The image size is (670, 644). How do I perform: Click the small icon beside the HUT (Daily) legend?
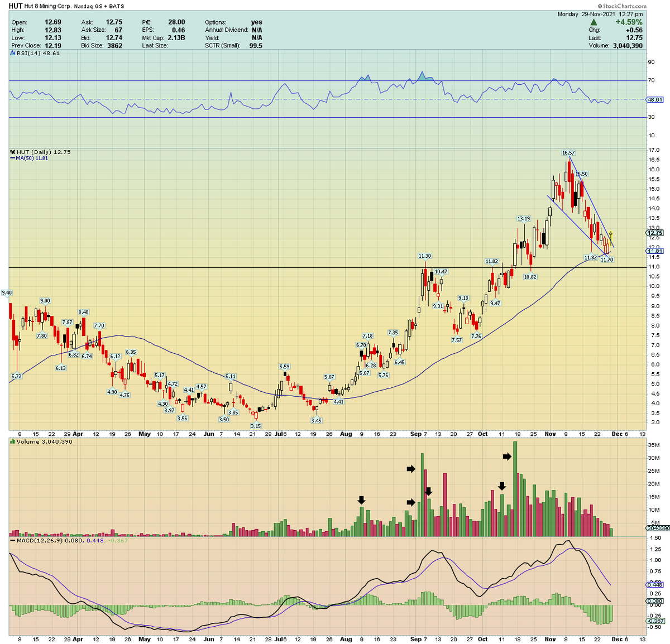click(x=12, y=152)
